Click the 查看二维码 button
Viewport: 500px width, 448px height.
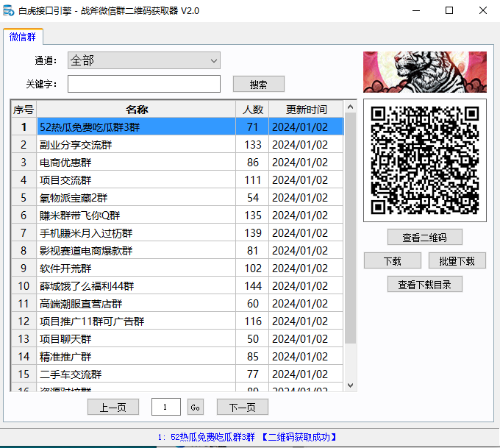pos(424,237)
